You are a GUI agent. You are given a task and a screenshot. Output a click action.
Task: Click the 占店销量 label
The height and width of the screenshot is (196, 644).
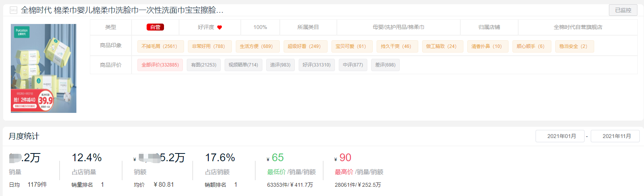(84, 172)
